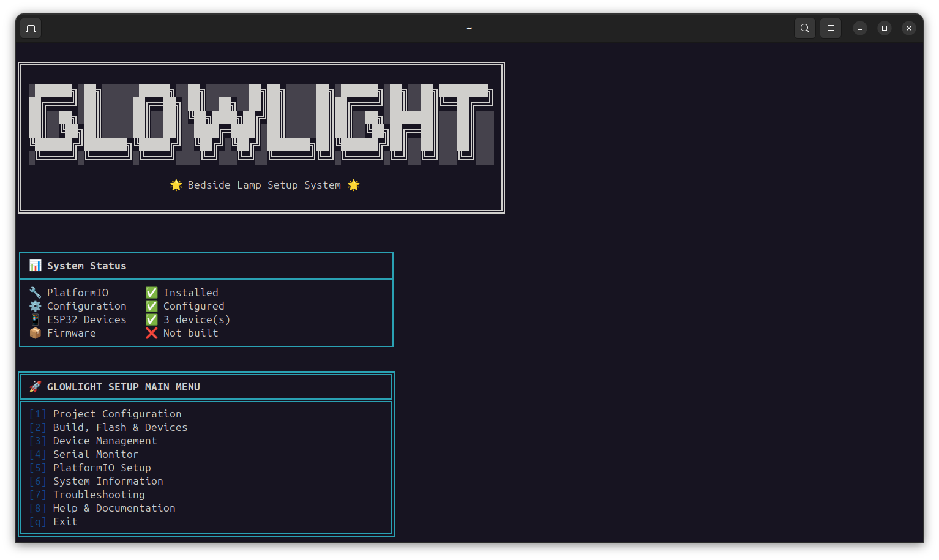Click the ESP32 Devices status label

pyautogui.click(x=87, y=319)
